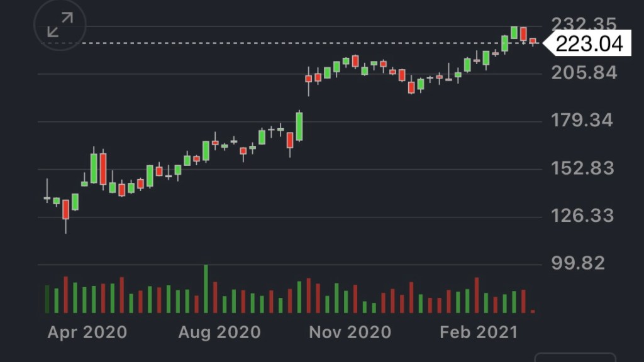The image size is (644, 362).
Task: Click the Apr 2020 date label
Action: pos(87,332)
